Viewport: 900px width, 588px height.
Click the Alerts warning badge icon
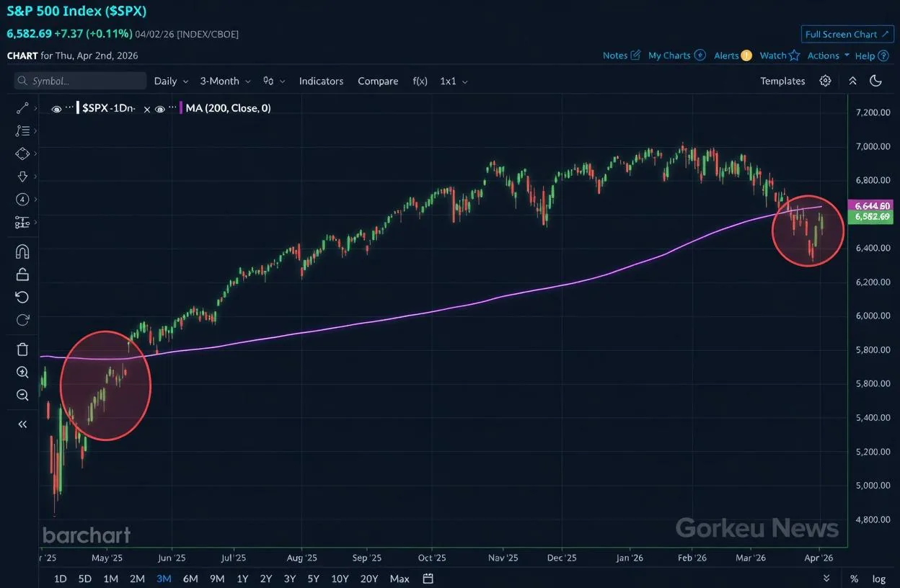tap(746, 55)
